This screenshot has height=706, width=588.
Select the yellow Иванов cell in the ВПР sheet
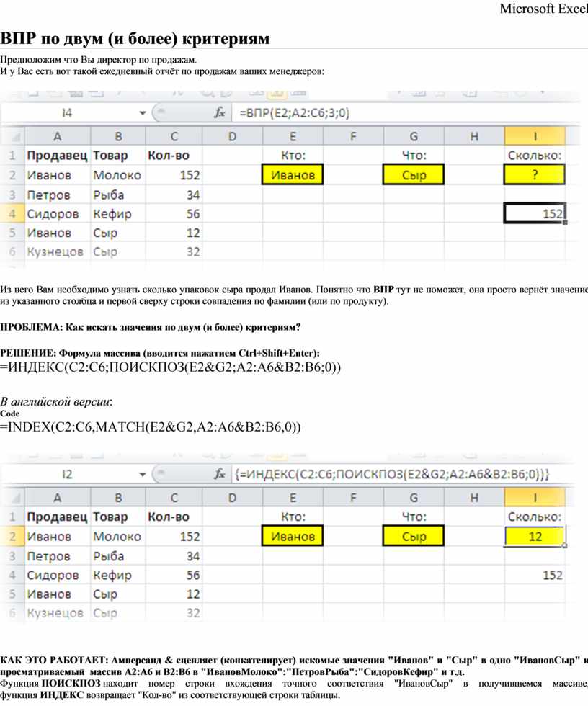click(x=293, y=174)
